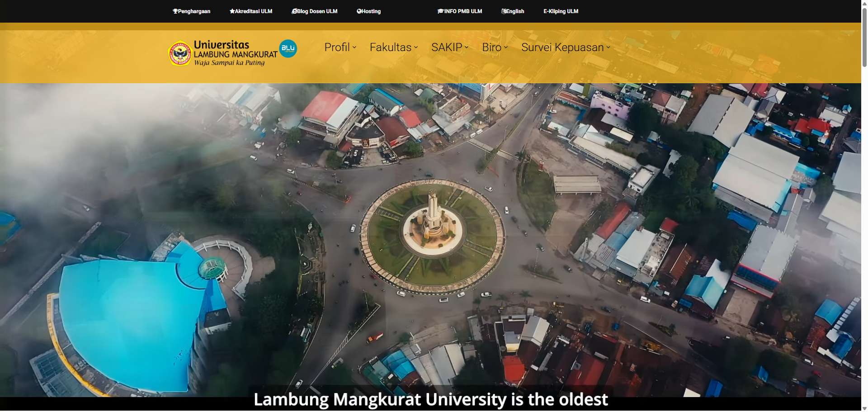Open INFO PMB ULM graduation cap link
Viewport: 868px width, 412px height.
pos(460,11)
